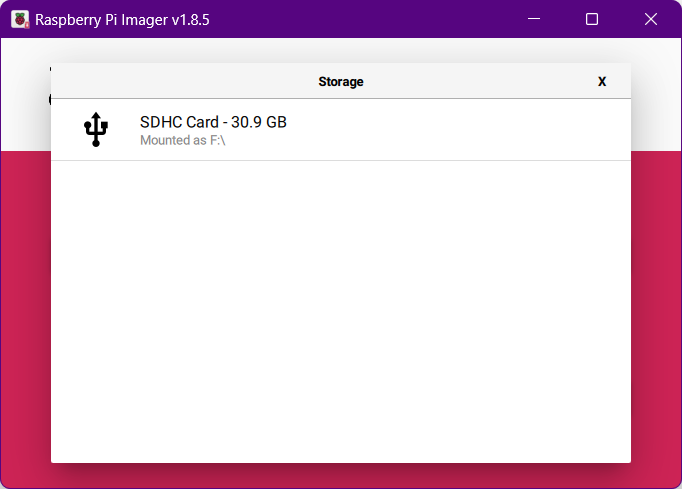Click the 'Mounted as F:\' subtitle text
682x489 pixels.
tap(183, 141)
